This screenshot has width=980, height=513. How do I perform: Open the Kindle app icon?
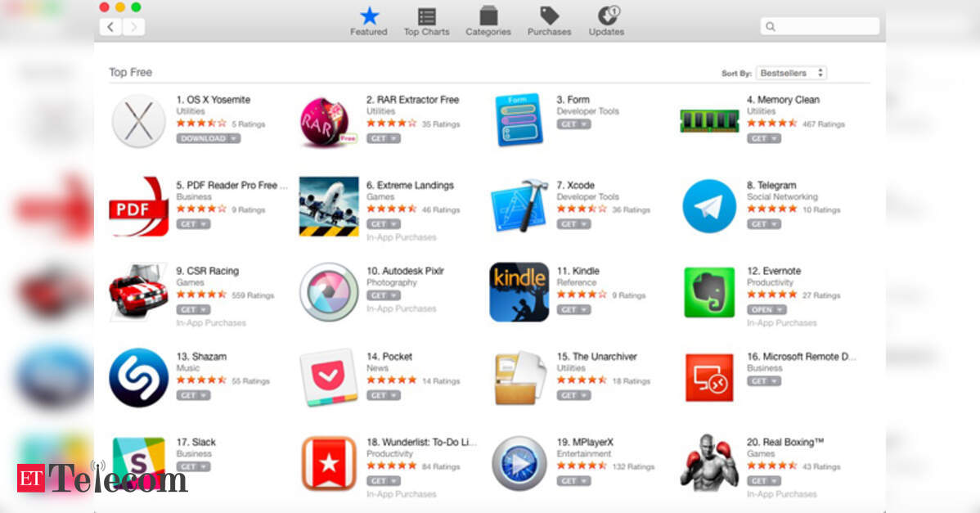[x=519, y=292]
